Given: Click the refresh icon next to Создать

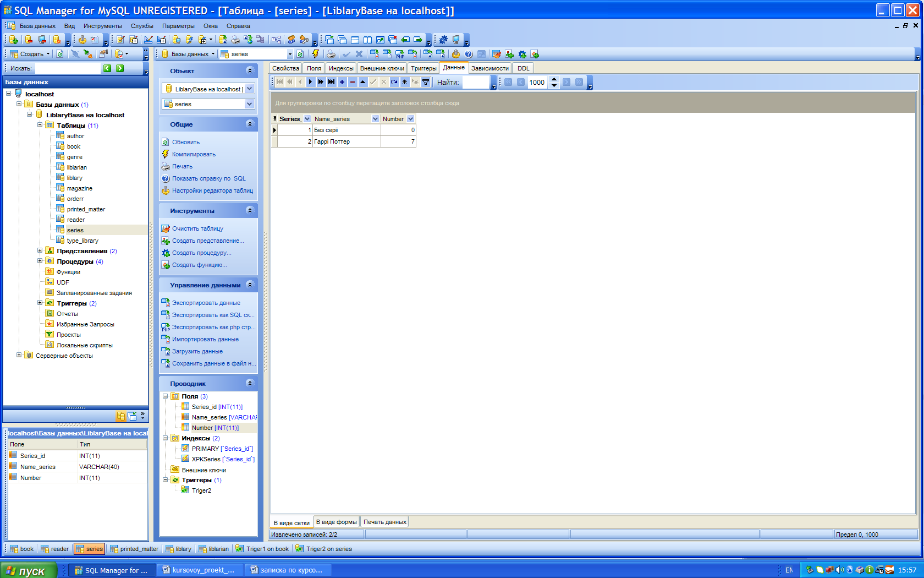Looking at the screenshot, I should tap(60, 54).
